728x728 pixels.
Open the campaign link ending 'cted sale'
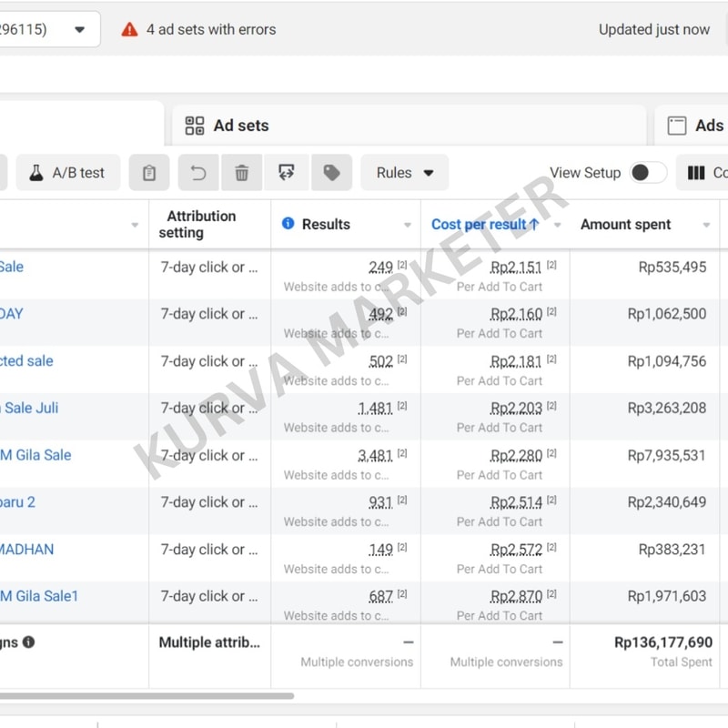tap(26, 361)
